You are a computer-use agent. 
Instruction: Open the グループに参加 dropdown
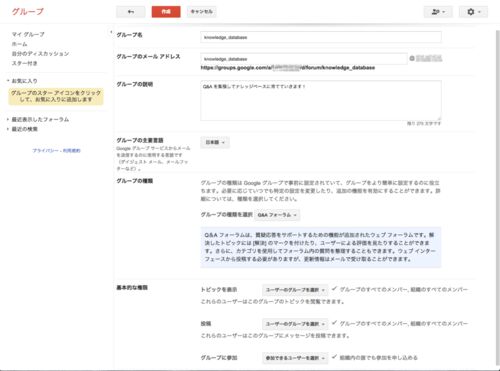point(295,358)
